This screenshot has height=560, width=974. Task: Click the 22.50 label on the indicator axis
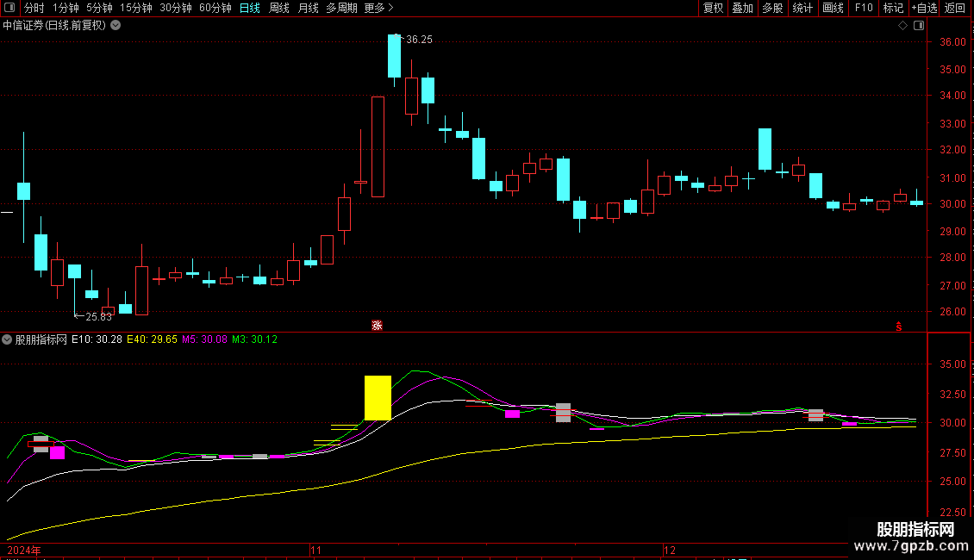[x=952, y=513]
